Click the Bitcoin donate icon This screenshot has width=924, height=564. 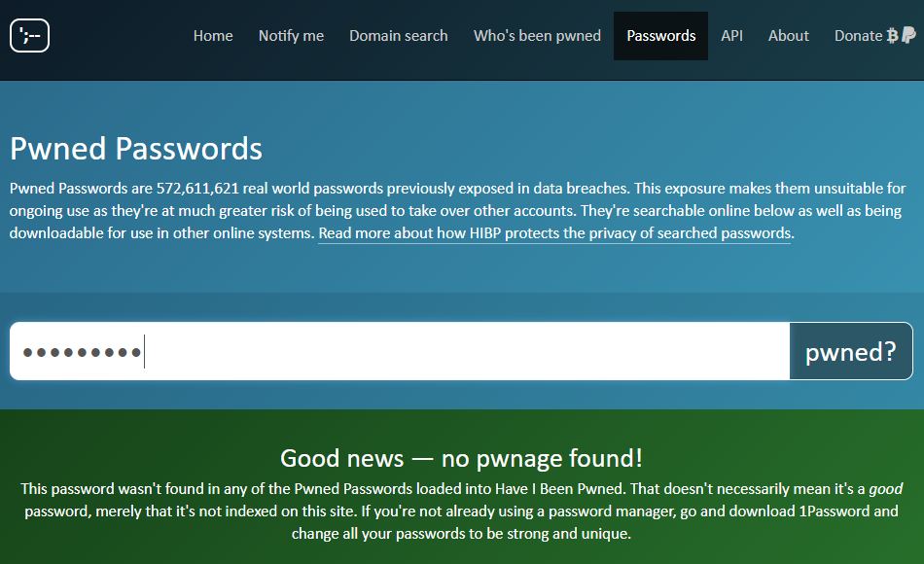pyautogui.click(x=892, y=35)
